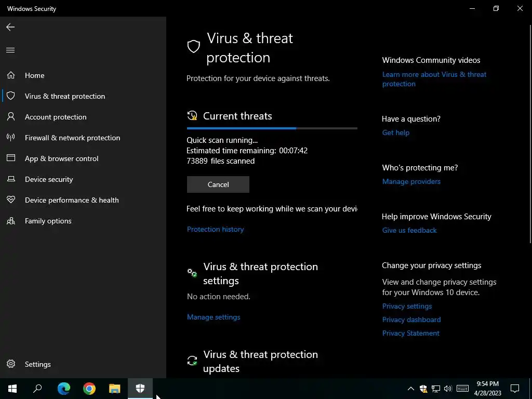The height and width of the screenshot is (399, 532).
Task: Open Learn more about Virus & threat protection
Action: (434, 79)
